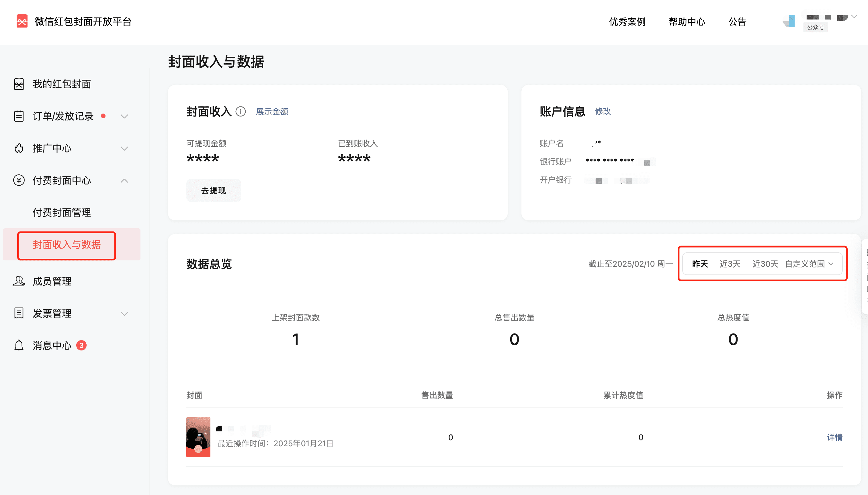Open the 帮助中心 menu item

pos(686,22)
